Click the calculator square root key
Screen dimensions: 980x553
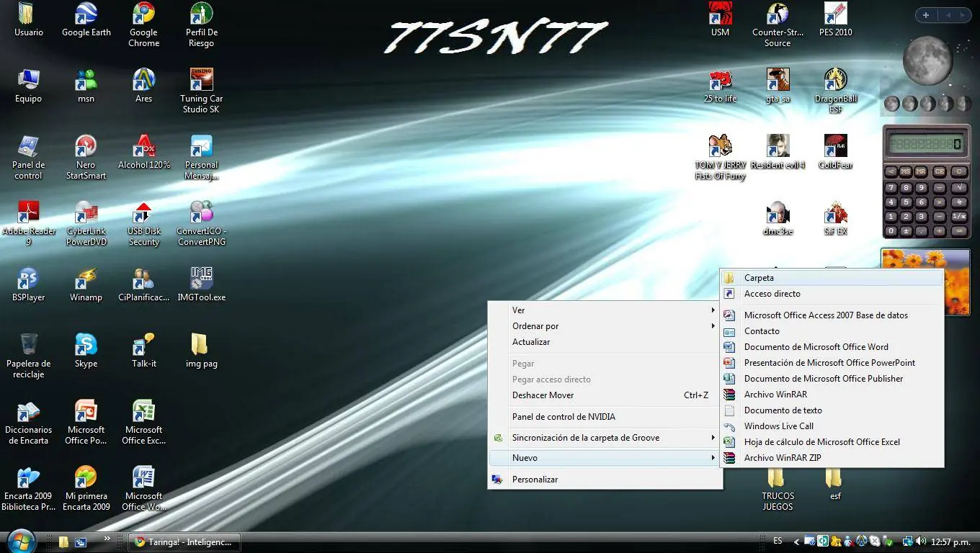tap(959, 187)
